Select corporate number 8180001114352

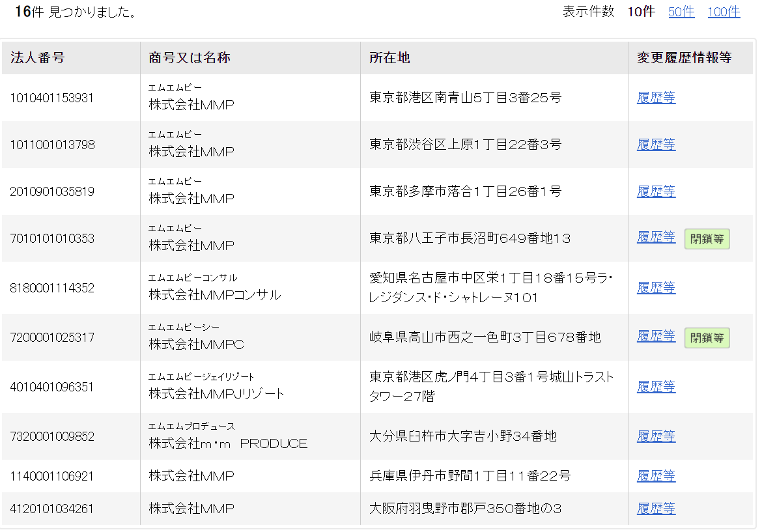coord(52,288)
